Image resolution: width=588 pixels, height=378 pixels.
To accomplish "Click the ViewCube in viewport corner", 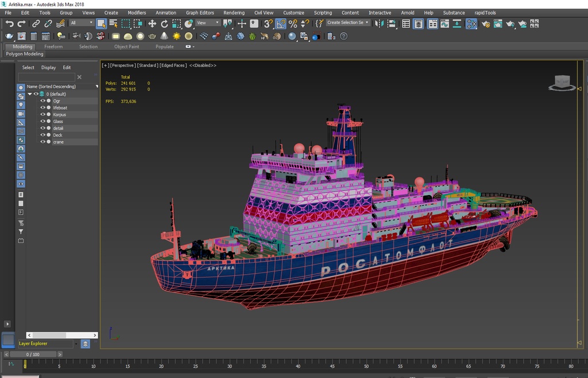I will coord(562,83).
